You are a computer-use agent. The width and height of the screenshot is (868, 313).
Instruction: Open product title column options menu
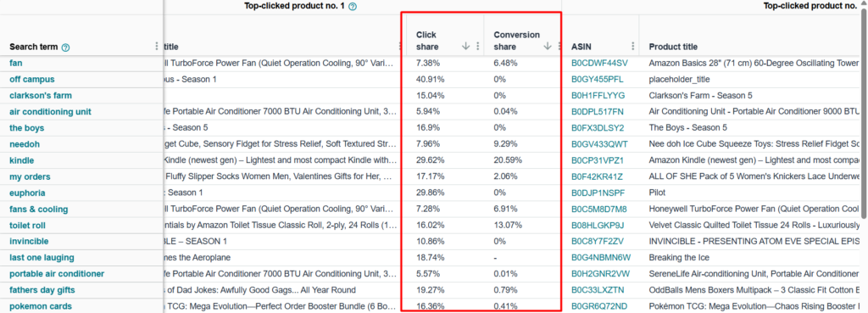pyautogui.click(x=400, y=47)
